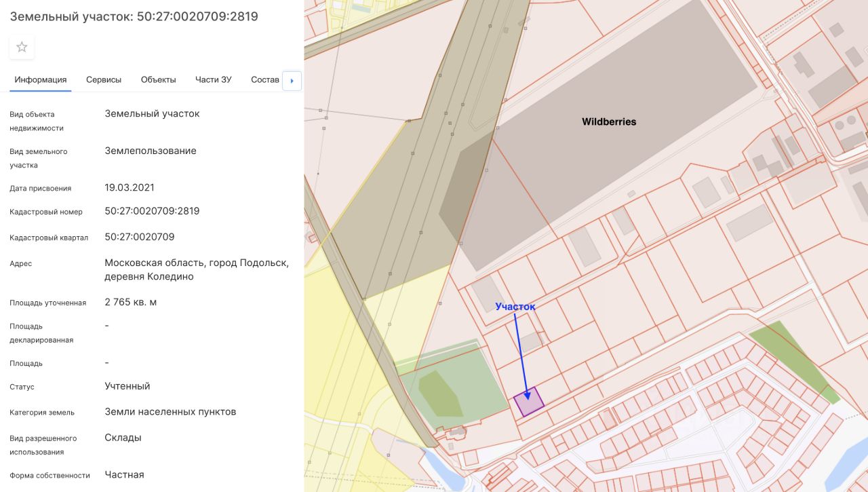Click the favorite star icon
The width and height of the screenshot is (868, 492).
click(22, 47)
